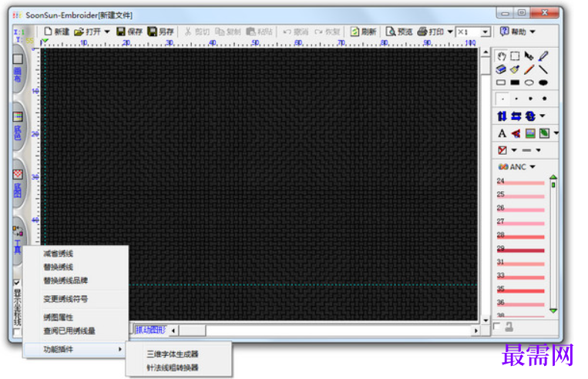
Task: Flip vertically with blue up-down arrows
Action: [502, 116]
